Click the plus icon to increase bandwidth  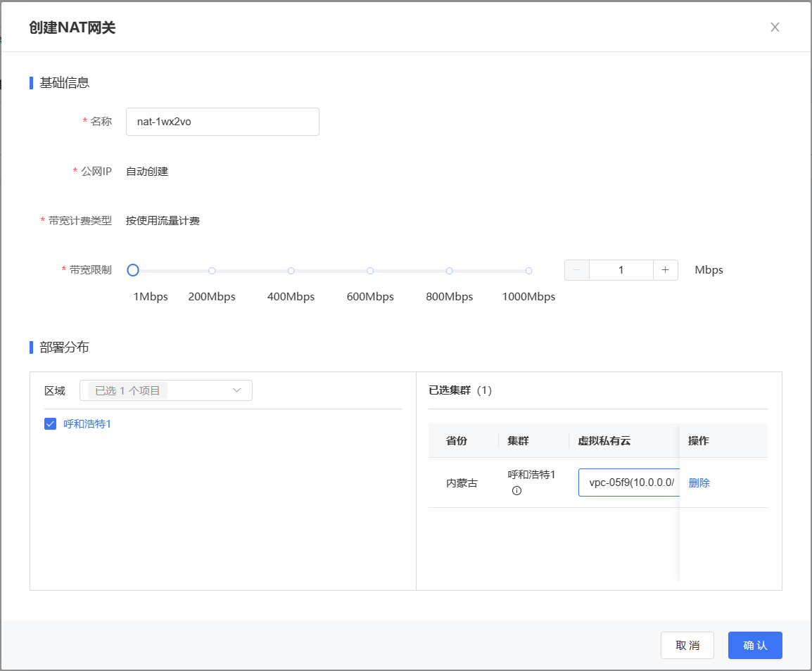(665, 270)
